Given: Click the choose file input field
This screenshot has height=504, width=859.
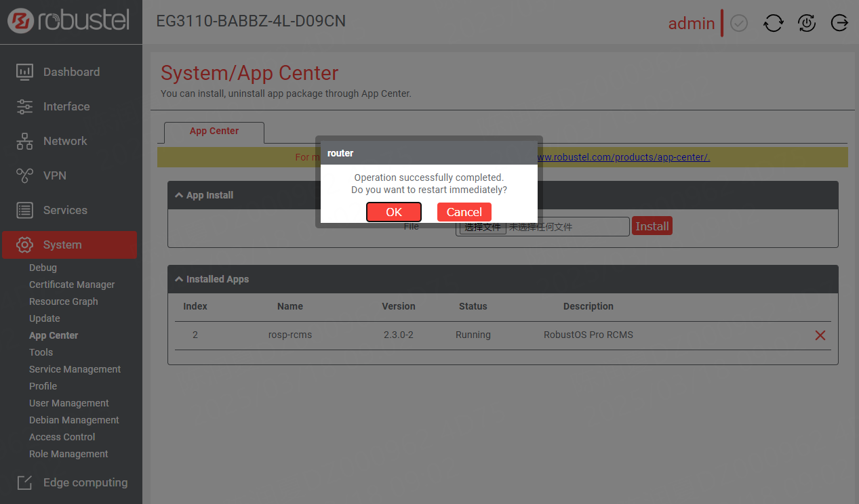Looking at the screenshot, I should point(542,227).
